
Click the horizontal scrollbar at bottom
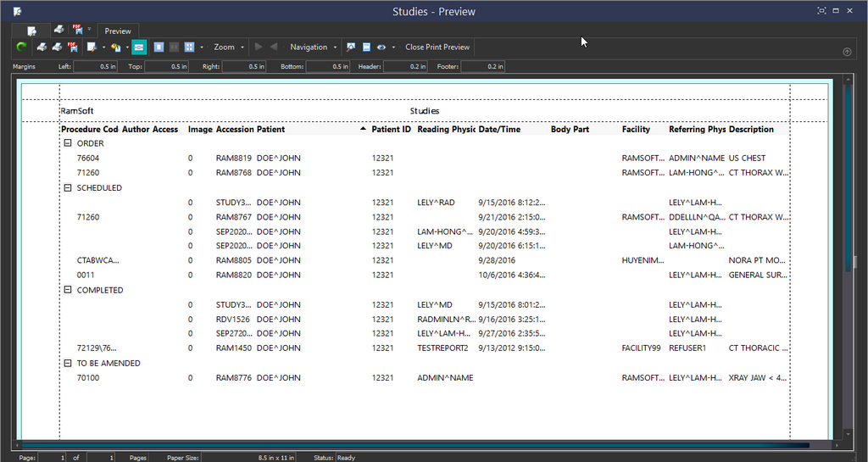(415, 445)
